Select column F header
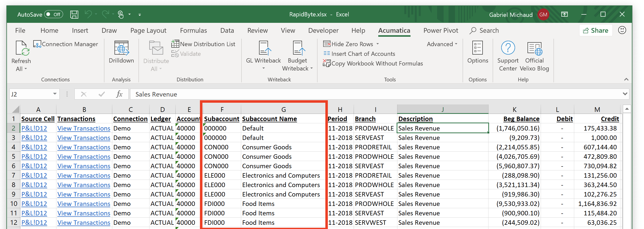The image size is (644, 229). (222, 109)
